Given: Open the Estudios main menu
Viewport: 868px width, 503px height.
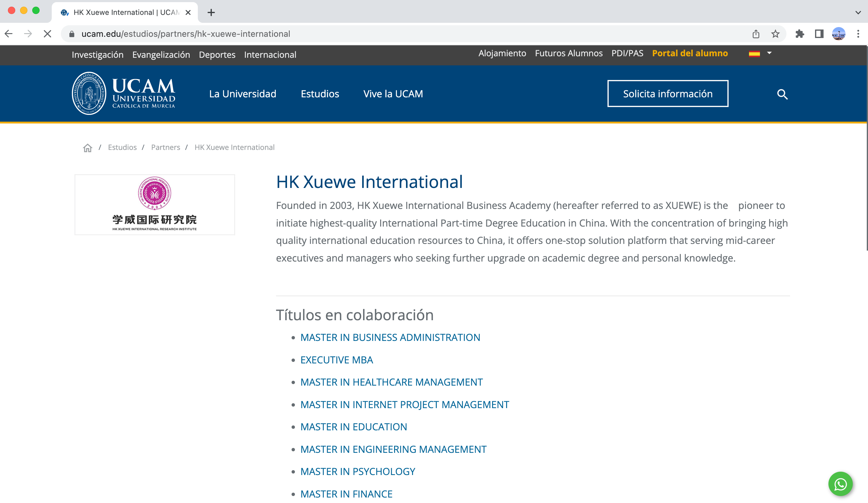Looking at the screenshot, I should pos(320,94).
